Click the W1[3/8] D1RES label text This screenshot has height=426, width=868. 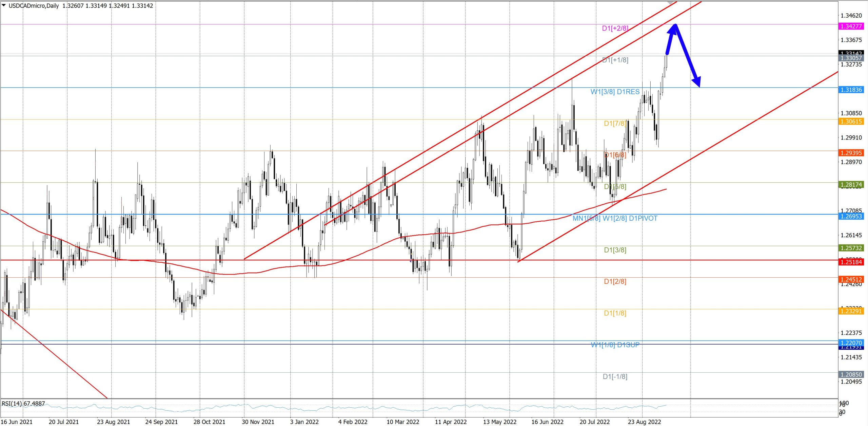point(615,92)
